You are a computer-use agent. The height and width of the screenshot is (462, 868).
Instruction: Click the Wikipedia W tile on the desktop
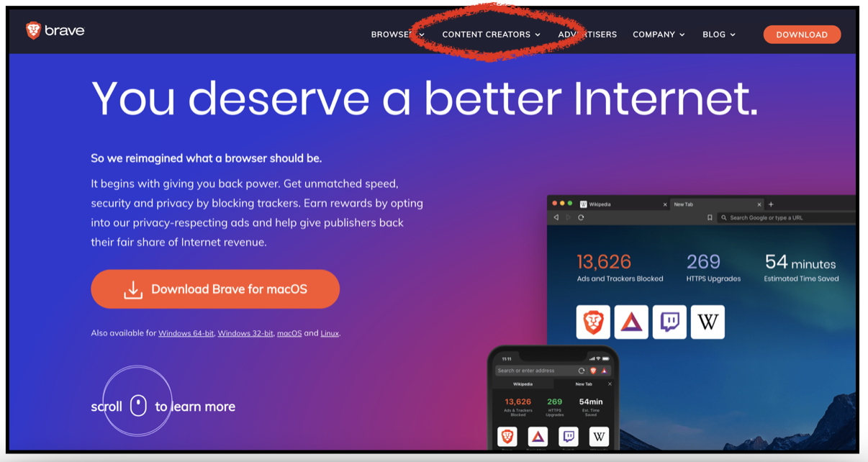[707, 322]
